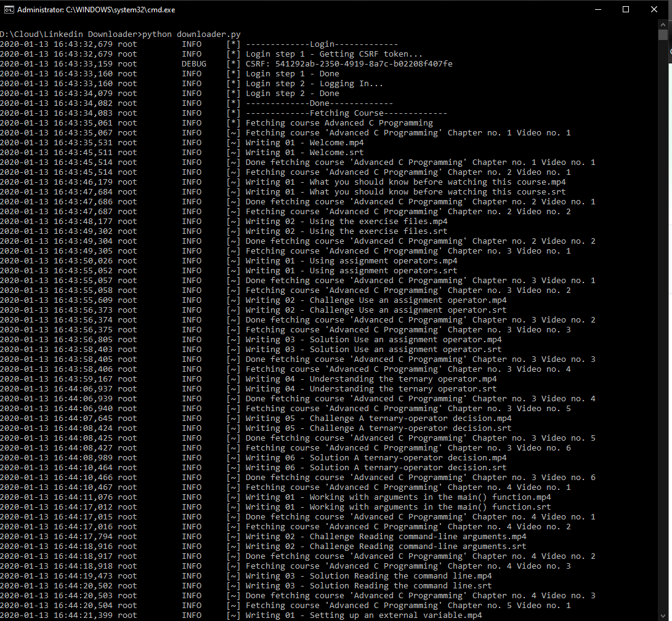The width and height of the screenshot is (672, 621).
Task: Click 'Writing 02 - Challenge Use an assignment operator.srt'
Action: pyautogui.click(x=376, y=310)
